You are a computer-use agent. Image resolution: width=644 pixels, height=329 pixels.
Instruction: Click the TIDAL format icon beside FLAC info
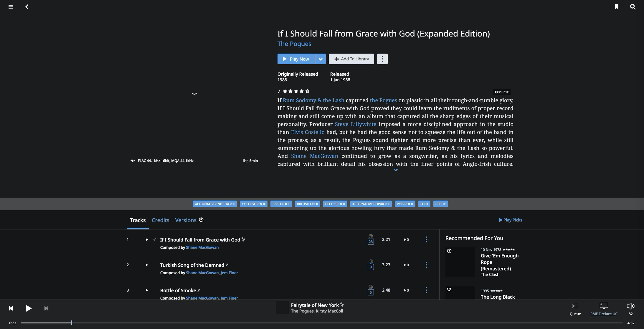(x=133, y=161)
